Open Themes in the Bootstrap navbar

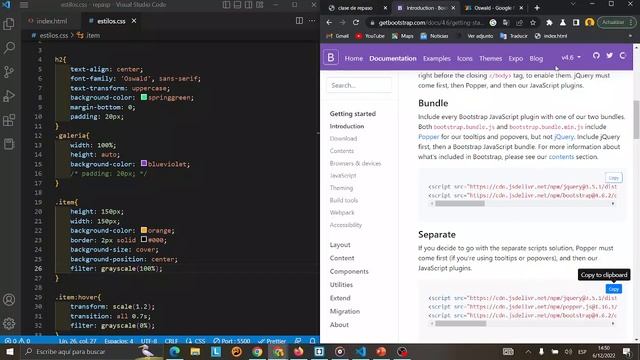click(x=491, y=58)
